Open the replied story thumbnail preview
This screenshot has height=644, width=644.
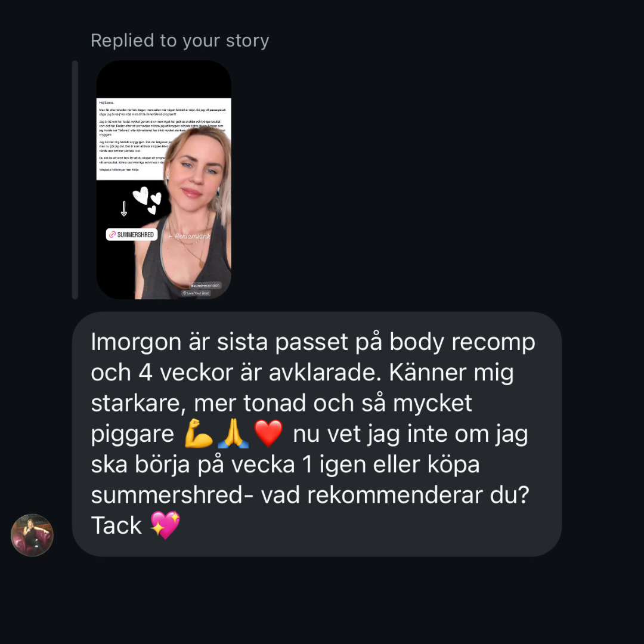(x=164, y=180)
